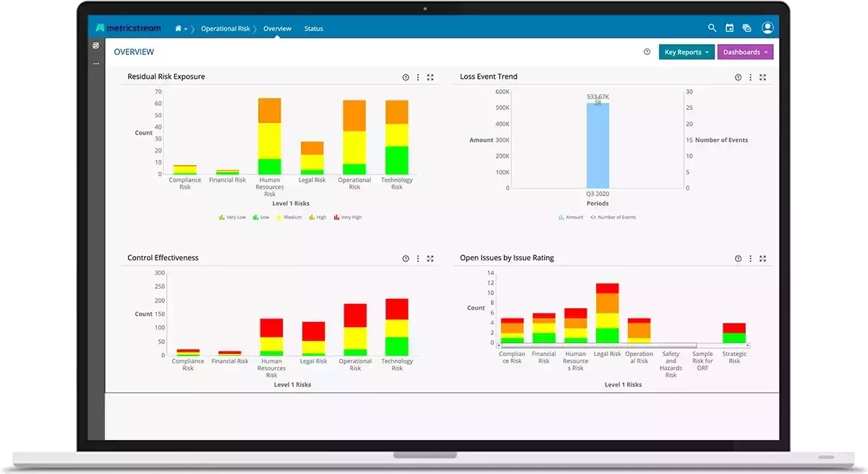Image resolution: width=868 pixels, height=474 pixels.
Task: Open help for Loss Event Trend panel
Action: [738, 77]
